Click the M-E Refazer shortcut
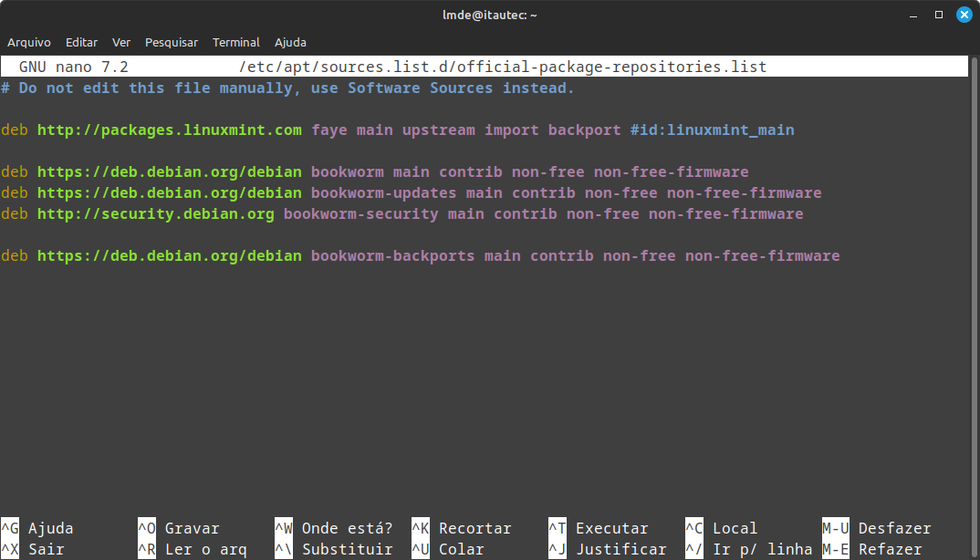980x560 pixels. (872, 549)
